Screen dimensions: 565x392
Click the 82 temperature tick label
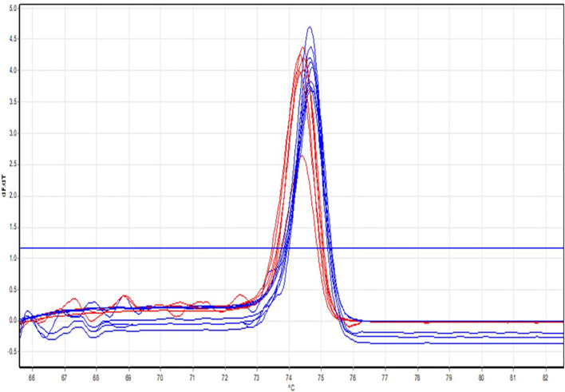tap(546, 378)
